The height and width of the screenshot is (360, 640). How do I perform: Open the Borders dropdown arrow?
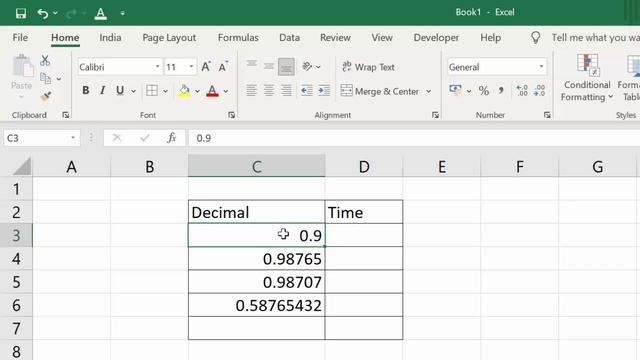pyautogui.click(x=165, y=91)
